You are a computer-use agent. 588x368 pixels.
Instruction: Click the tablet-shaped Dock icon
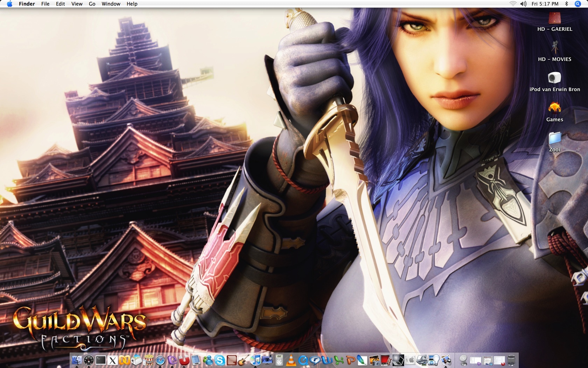point(196,360)
